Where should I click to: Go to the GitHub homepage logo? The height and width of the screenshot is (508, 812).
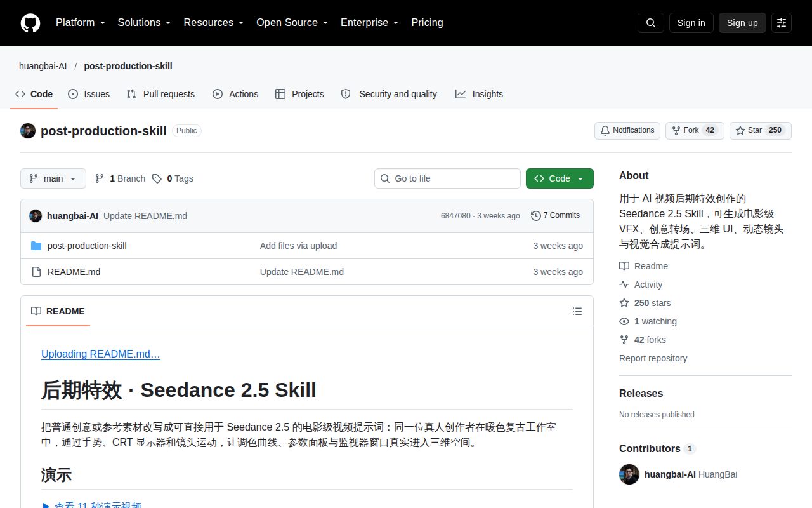tap(30, 23)
